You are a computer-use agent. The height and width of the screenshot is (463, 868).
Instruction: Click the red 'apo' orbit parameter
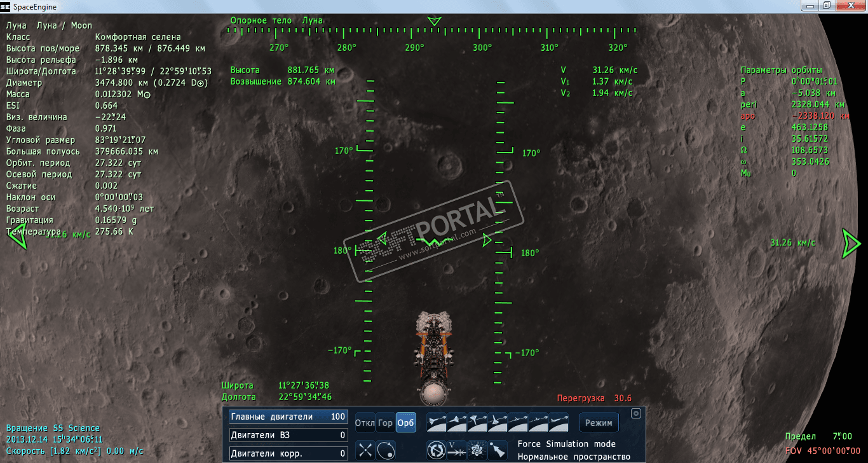[795, 116]
